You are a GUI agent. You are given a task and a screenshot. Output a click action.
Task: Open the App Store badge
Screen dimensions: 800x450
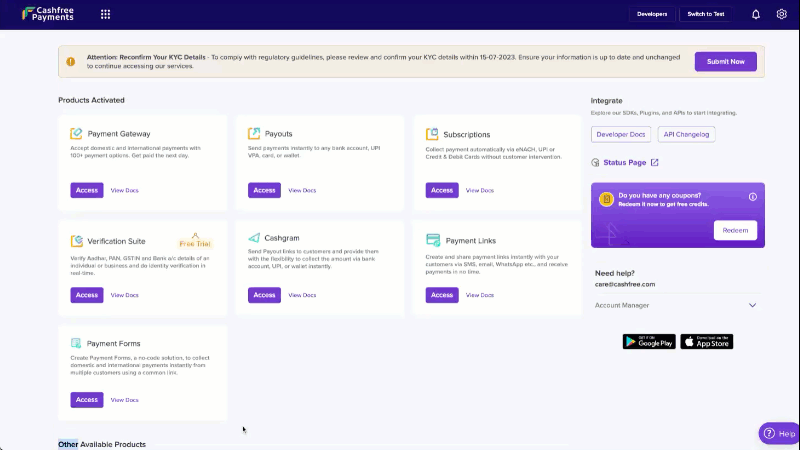coord(707,342)
